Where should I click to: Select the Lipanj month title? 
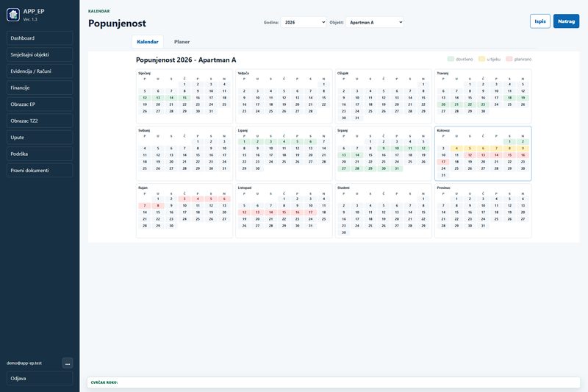coord(243,130)
